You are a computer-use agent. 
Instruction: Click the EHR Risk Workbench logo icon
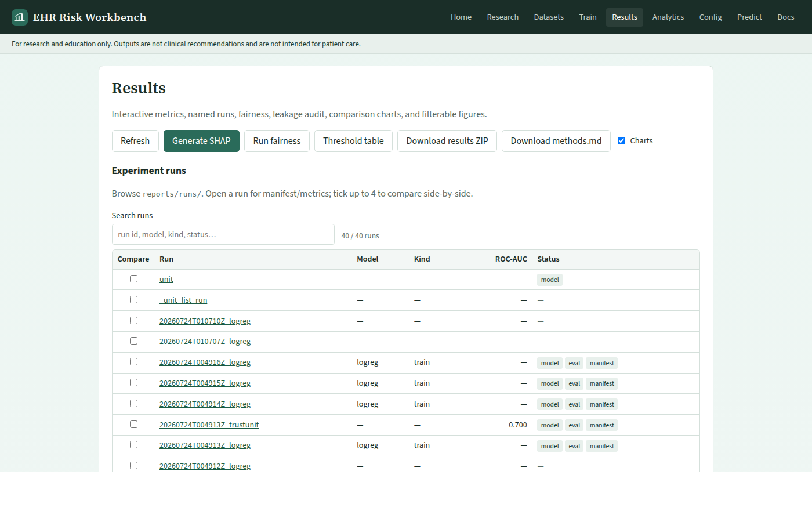click(20, 17)
